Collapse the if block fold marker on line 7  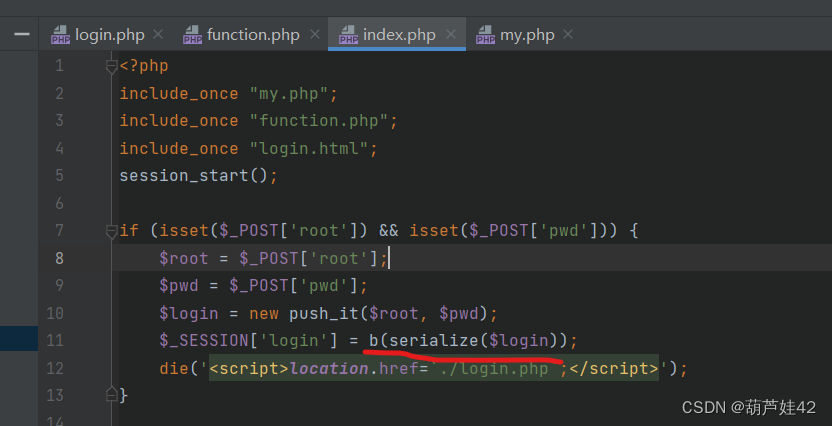click(x=111, y=232)
